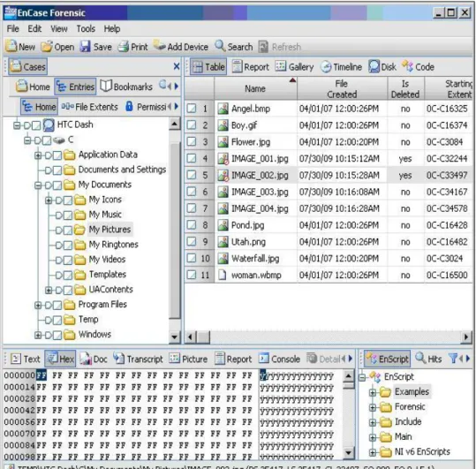Viewport: 476px width, 469px height.
Task: Tick the checkbox beside My Pictures folder
Action: coord(68,231)
